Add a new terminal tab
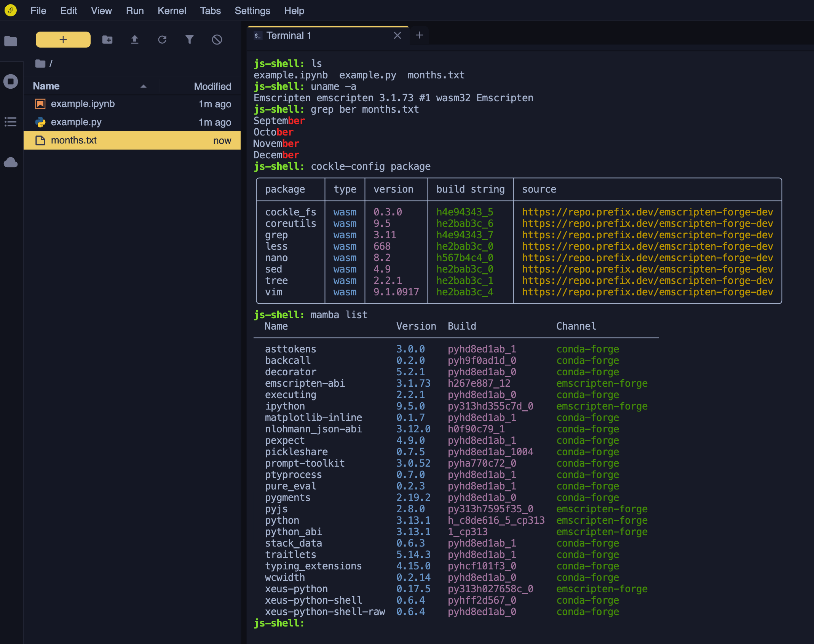814x644 pixels. (x=419, y=35)
